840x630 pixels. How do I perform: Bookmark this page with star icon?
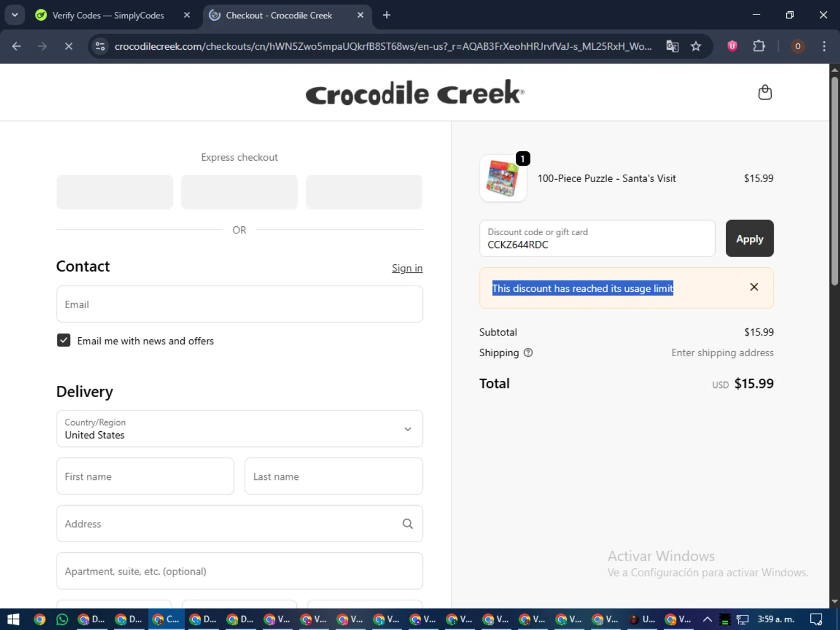[x=696, y=46]
